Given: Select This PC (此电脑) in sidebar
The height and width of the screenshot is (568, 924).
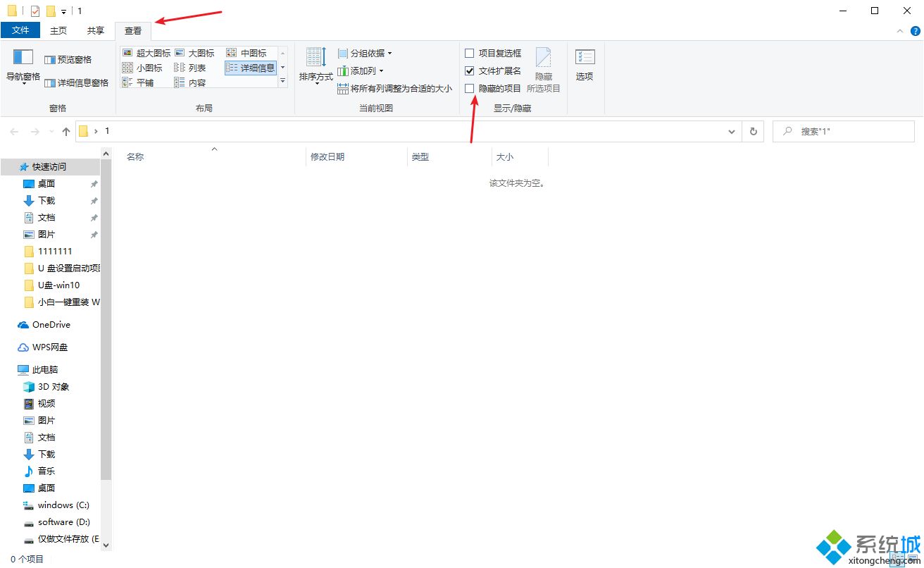Looking at the screenshot, I should click(45, 370).
